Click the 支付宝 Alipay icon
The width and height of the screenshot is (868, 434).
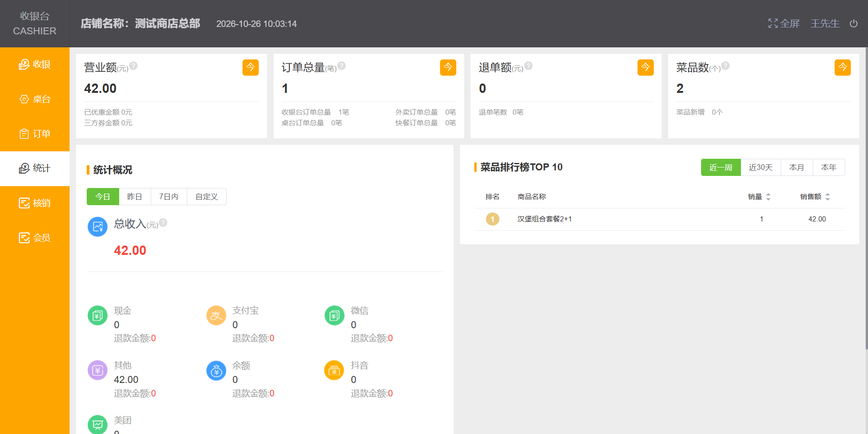tap(216, 316)
